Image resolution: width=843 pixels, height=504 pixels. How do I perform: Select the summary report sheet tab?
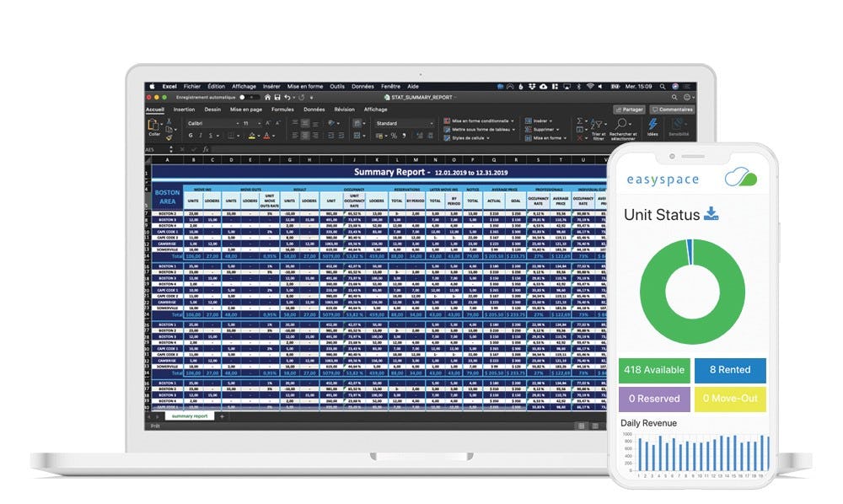point(187,416)
